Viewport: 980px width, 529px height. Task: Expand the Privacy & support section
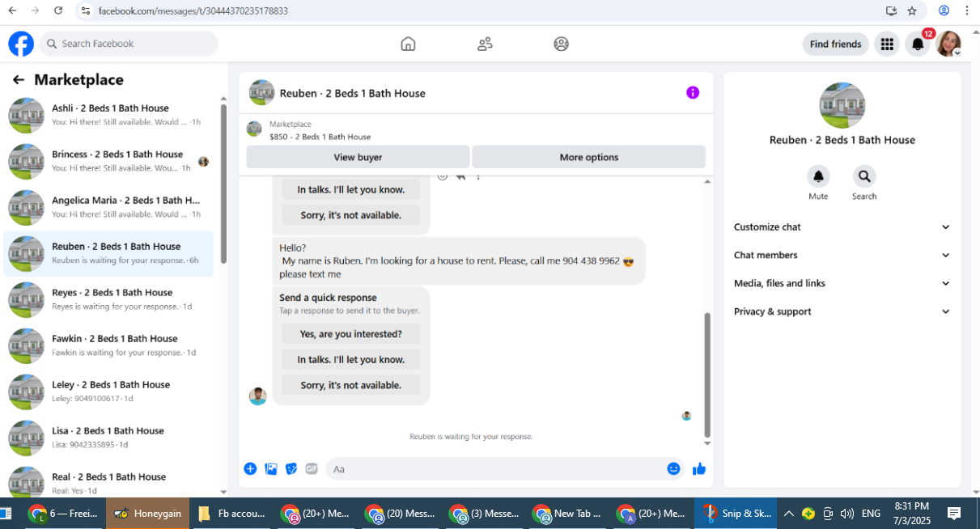pos(842,311)
